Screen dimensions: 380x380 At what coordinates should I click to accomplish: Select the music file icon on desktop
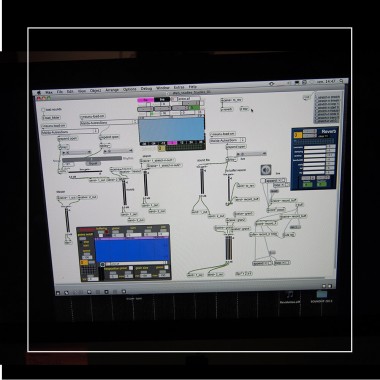[x=290, y=294]
